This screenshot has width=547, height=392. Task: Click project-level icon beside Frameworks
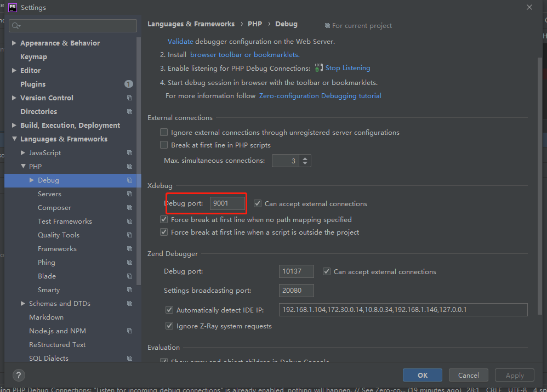(x=129, y=249)
